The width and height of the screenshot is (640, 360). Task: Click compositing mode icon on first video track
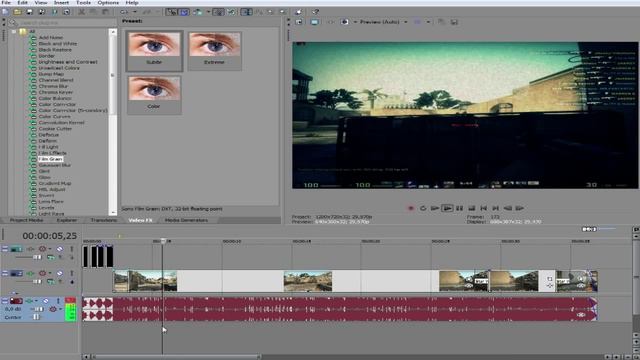51,258
